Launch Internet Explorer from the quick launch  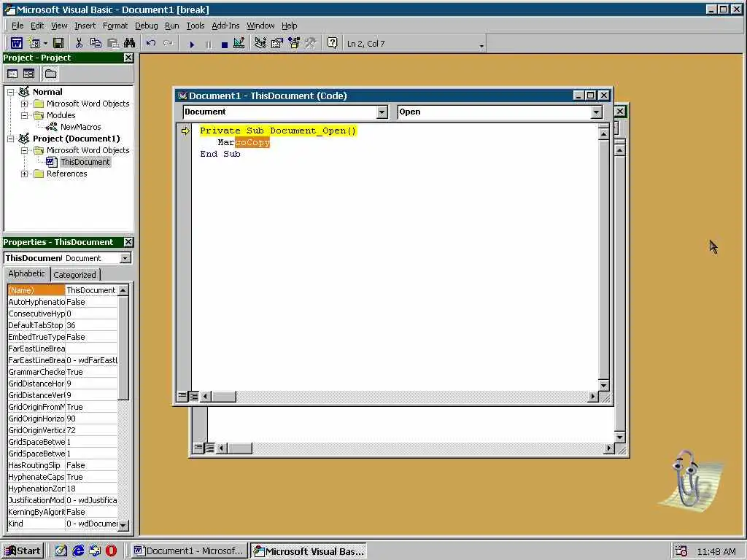[x=77, y=551]
